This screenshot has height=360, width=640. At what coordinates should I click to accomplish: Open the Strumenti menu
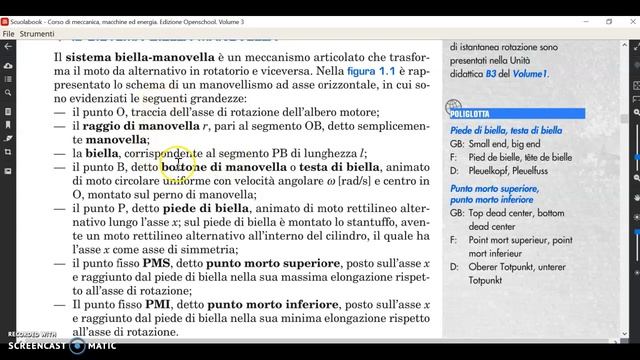(x=37, y=34)
